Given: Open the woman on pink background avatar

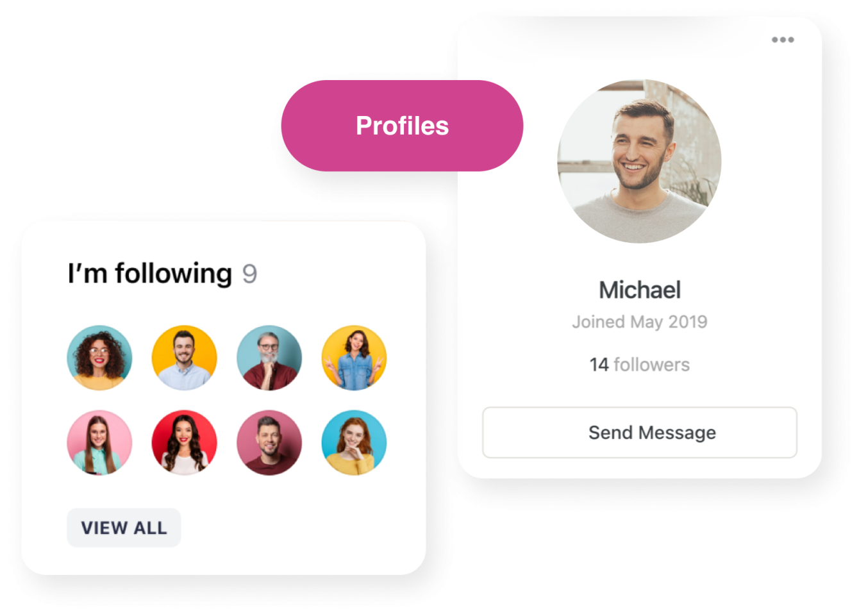Looking at the screenshot, I should (99, 442).
